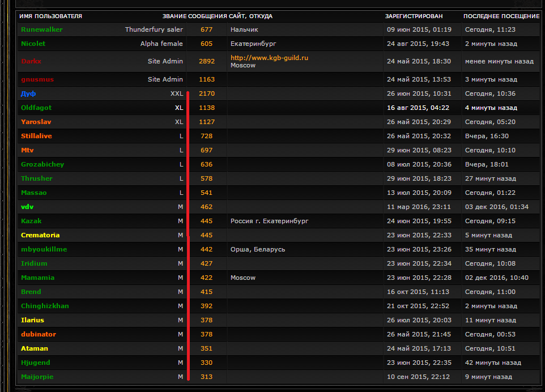Click the Stillalive username

(x=36, y=136)
